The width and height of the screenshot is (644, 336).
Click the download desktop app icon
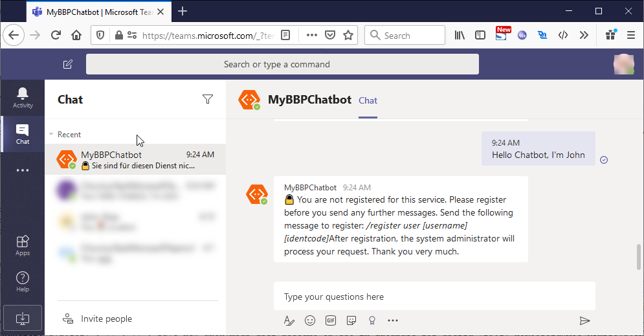coord(22,319)
